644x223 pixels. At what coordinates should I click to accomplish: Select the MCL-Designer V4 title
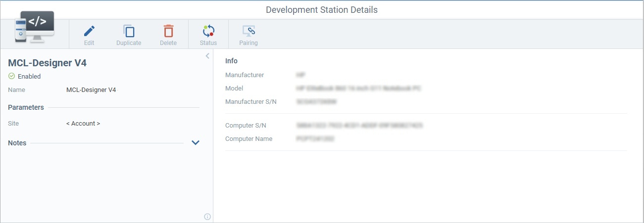tap(48, 63)
